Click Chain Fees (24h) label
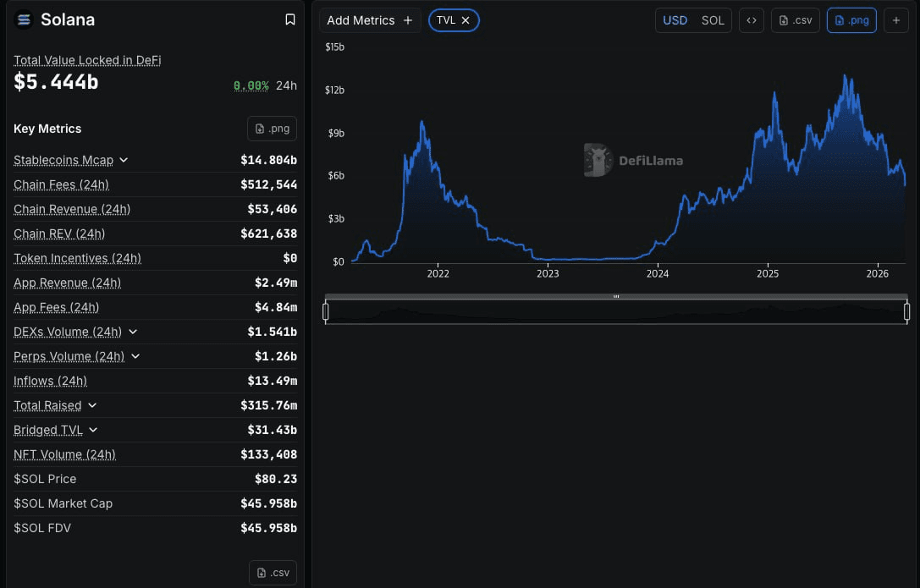Screen dimensions: 920x588 [61, 184]
